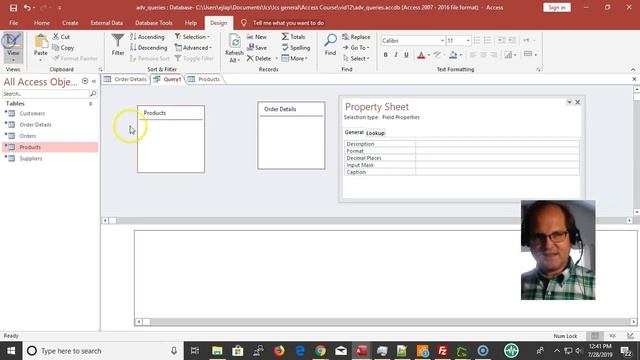The height and width of the screenshot is (360, 640).
Task: Open Go To dropdown
Action: pyautogui.click(x=356, y=48)
